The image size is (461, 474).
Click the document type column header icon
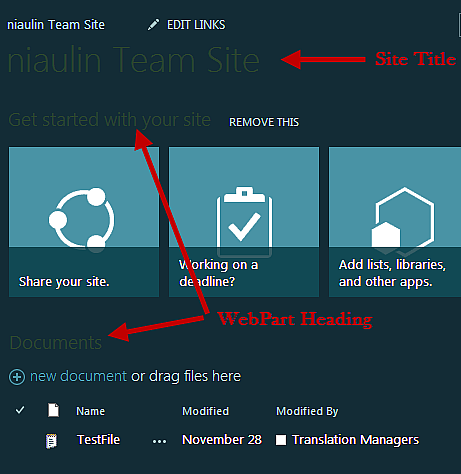click(x=53, y=410)
